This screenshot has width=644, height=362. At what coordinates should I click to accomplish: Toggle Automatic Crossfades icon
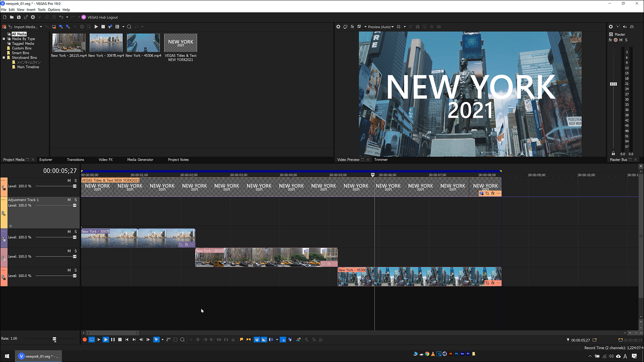[264, 340]
